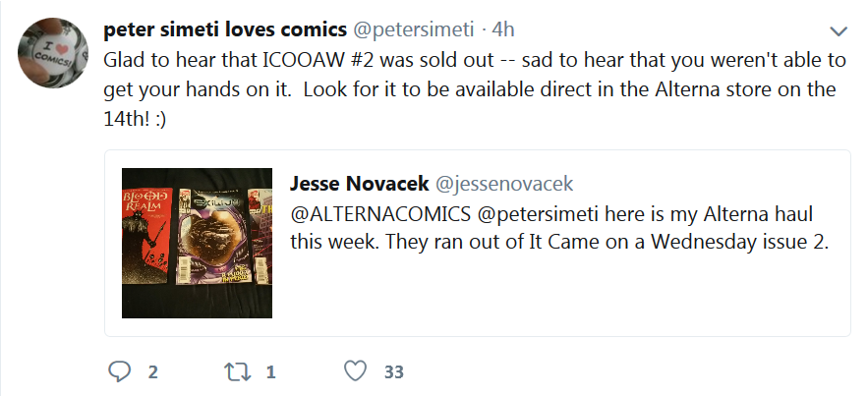Click the @jessenovacek handle
Viewport: 868px width, 396px height.
click(504, 184)
